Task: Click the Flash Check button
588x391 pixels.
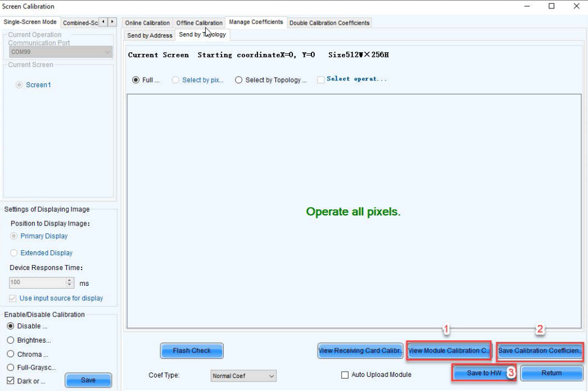Action: pyautogui.click(x=192, y=351)
